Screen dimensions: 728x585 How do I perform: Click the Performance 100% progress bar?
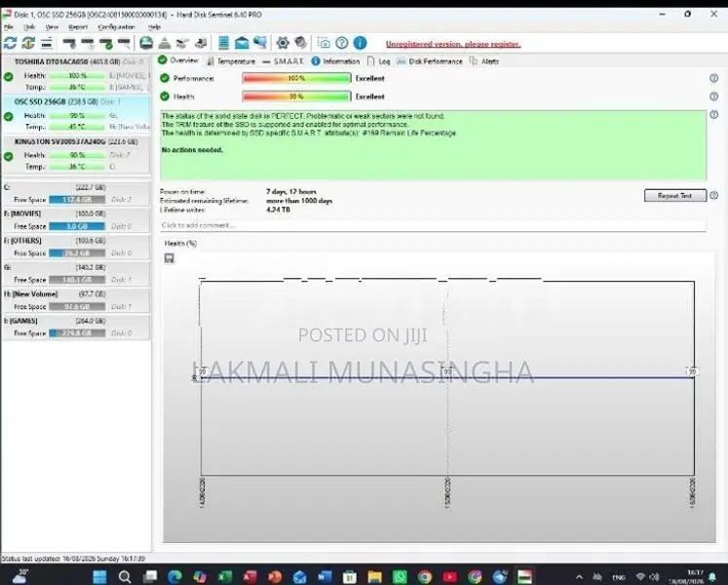pos(296,78)
